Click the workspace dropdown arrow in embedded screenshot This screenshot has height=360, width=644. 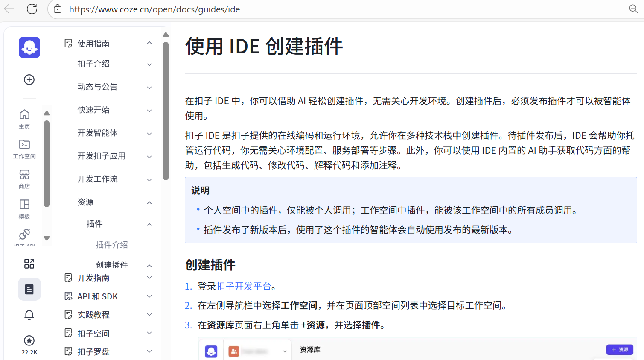[x=285, y=351]
